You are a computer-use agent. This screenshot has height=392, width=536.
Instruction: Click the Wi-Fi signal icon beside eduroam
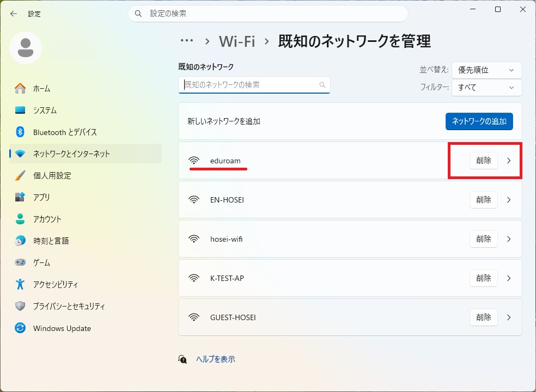pyautogui.click(x=194, y=161)
